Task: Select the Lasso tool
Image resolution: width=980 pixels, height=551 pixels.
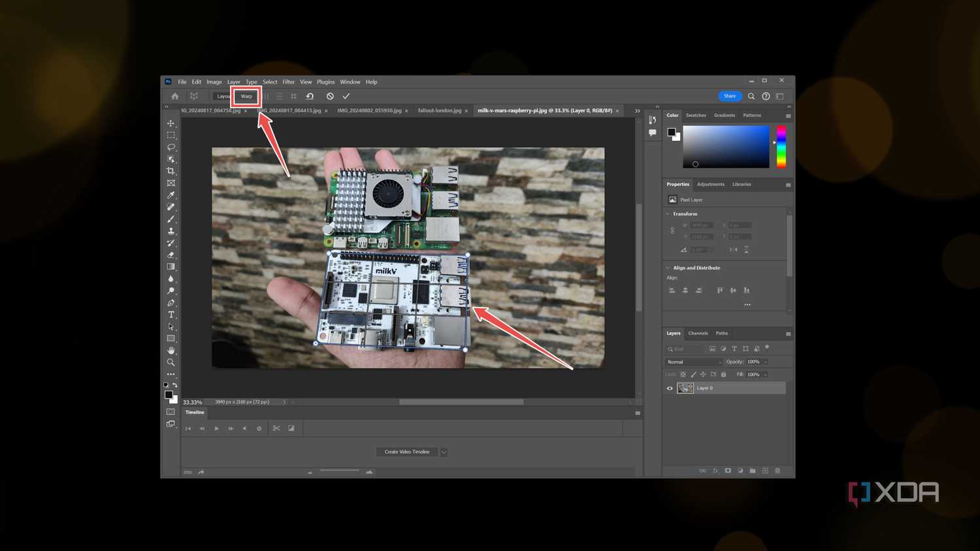Action: tap(171, 147)
